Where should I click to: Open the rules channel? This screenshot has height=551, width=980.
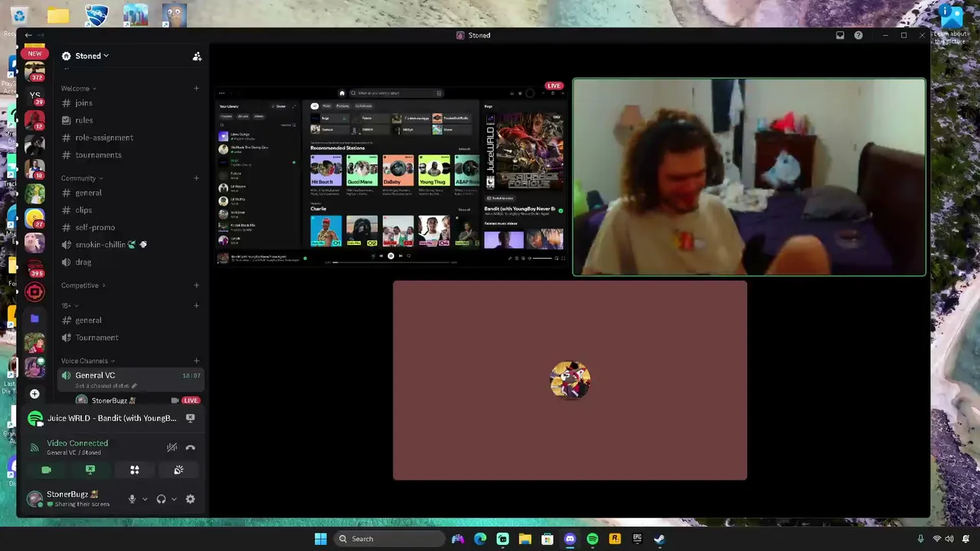click(130, 120)
